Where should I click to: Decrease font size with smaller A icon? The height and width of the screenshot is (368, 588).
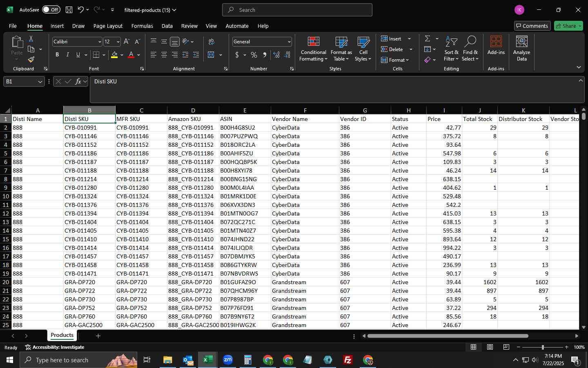(137, 42)
